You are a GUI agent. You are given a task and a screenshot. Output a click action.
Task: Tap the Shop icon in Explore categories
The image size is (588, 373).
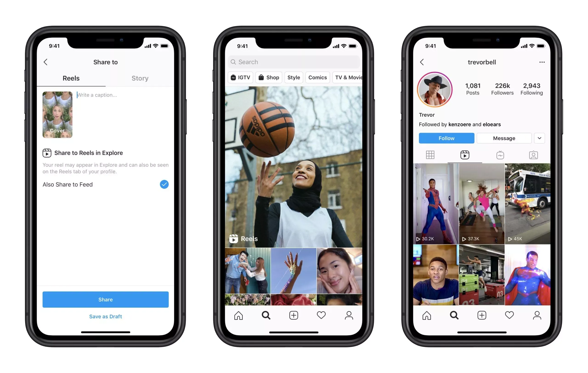pyautogui.click(x=269, y=77)
